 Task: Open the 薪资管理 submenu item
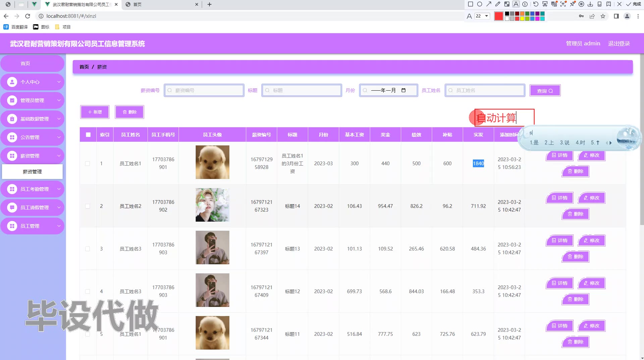point(32,172)
